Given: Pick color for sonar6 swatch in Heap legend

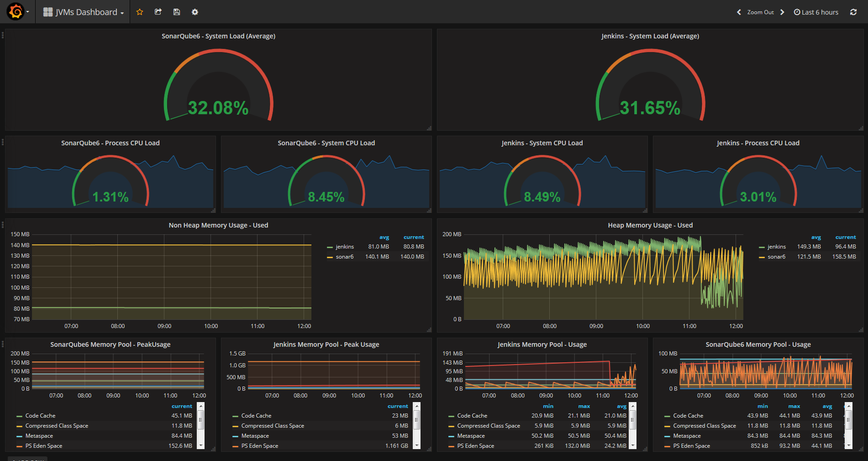Looking at the screenshot, I should tap(762, 257).
